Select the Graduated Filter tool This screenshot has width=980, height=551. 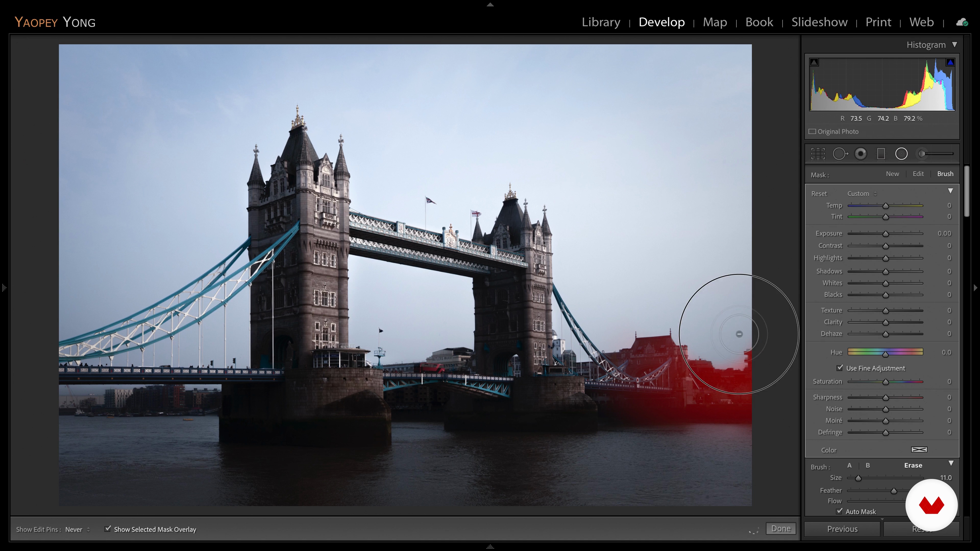pyautogui.click(x=881, y=154)
